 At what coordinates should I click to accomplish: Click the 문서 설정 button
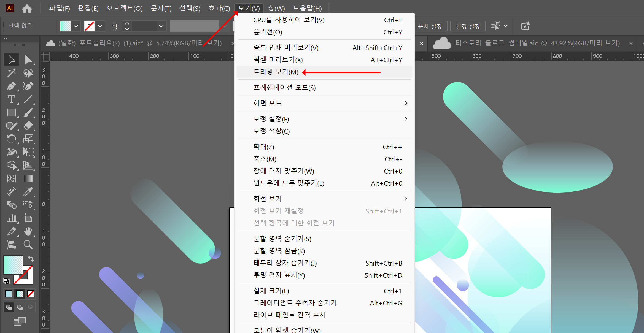(x=431, y=26)
